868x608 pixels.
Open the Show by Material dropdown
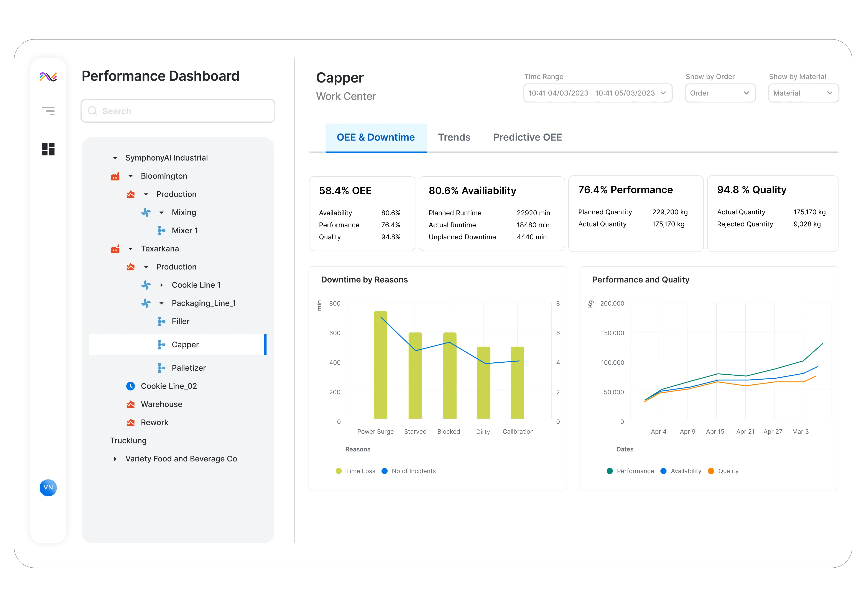pos(803,93)
